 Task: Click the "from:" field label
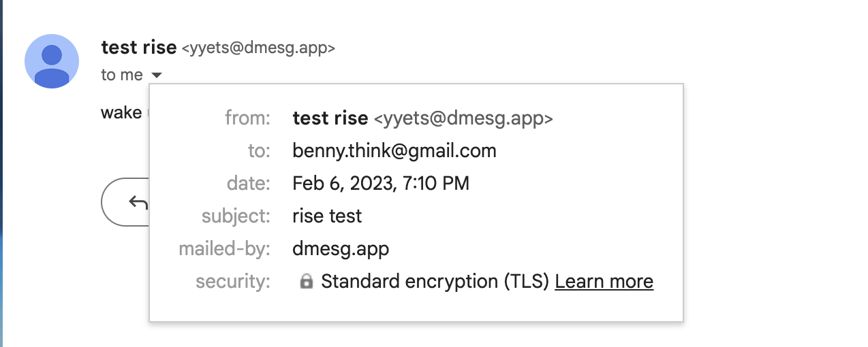coord(248,118)
